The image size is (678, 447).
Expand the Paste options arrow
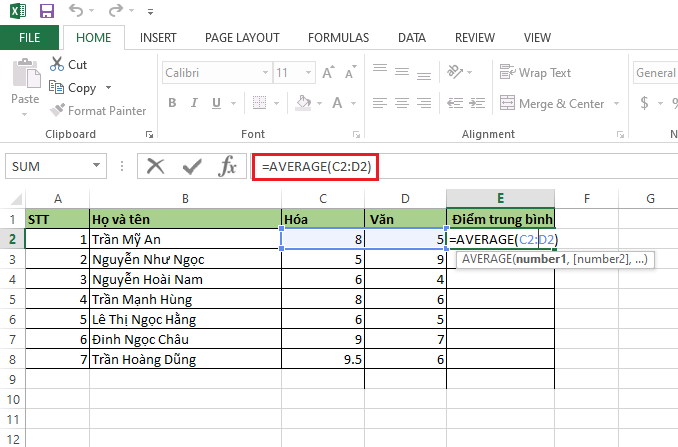tap(25, 114)
